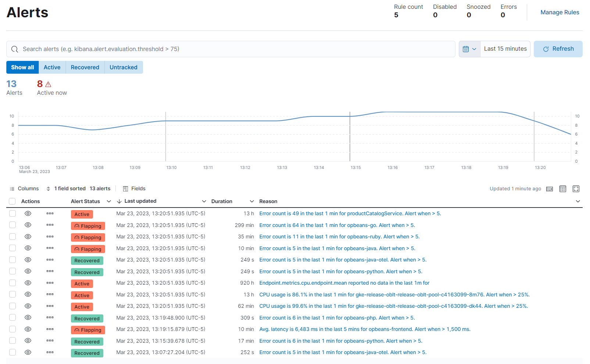The width and height of the screenshot is (590, 364).
Task: Click the eye icon to view the opbeans-go alert
Action: [x=28, y=225]
